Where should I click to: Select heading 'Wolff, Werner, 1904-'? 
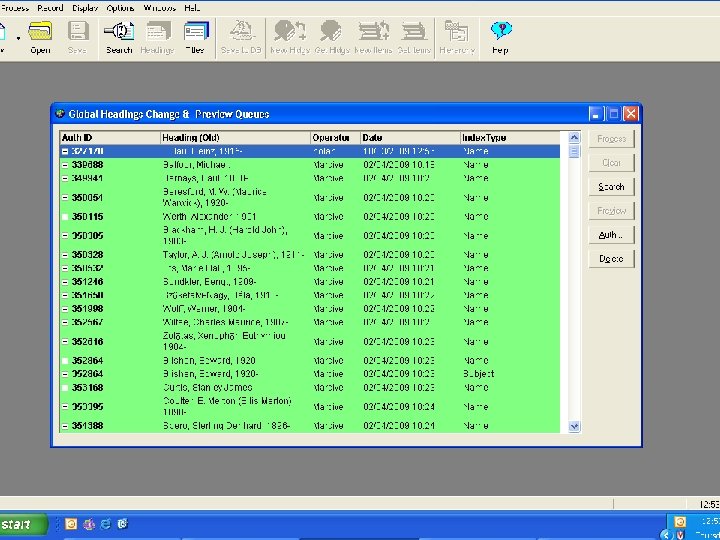click(204, 309)
